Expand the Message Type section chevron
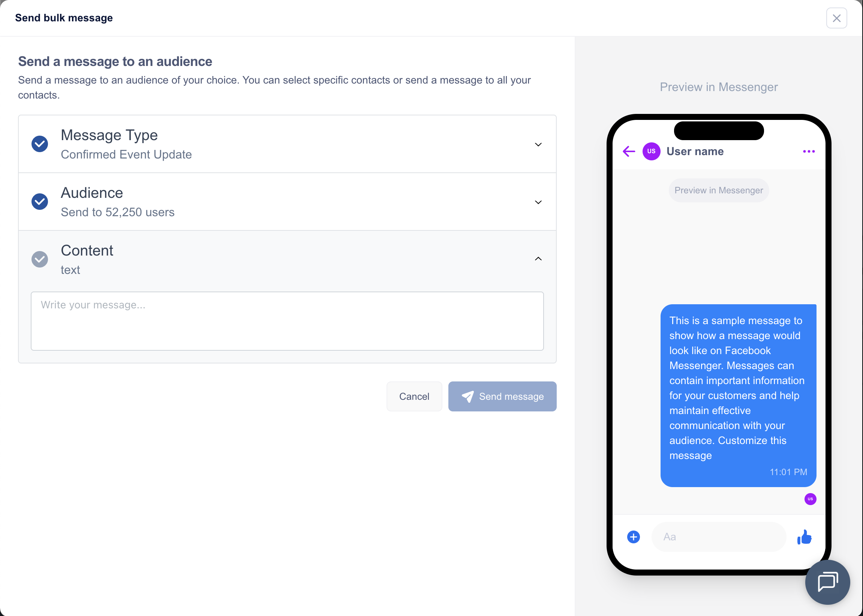This screenshot has width=863, height=616. 538,145
